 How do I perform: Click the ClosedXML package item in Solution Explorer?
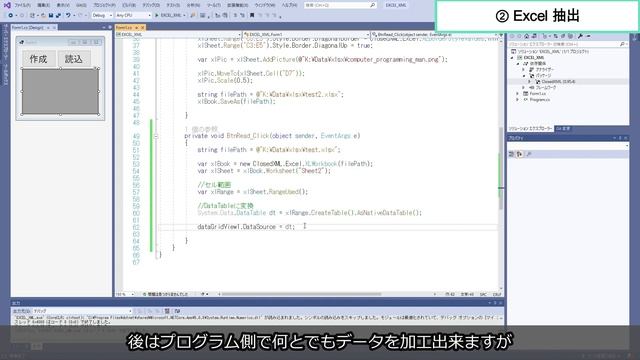pos(558,82)
